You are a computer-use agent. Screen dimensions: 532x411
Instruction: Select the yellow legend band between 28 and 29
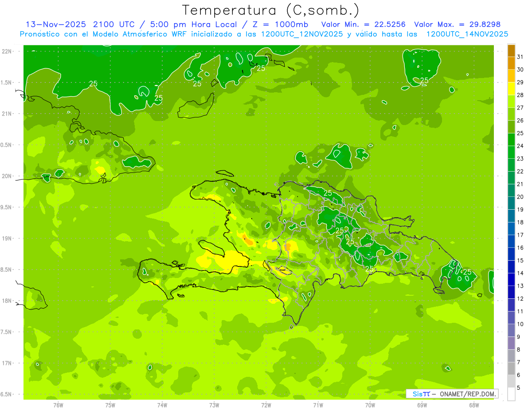pyautogui.click(x=511, y=89)
